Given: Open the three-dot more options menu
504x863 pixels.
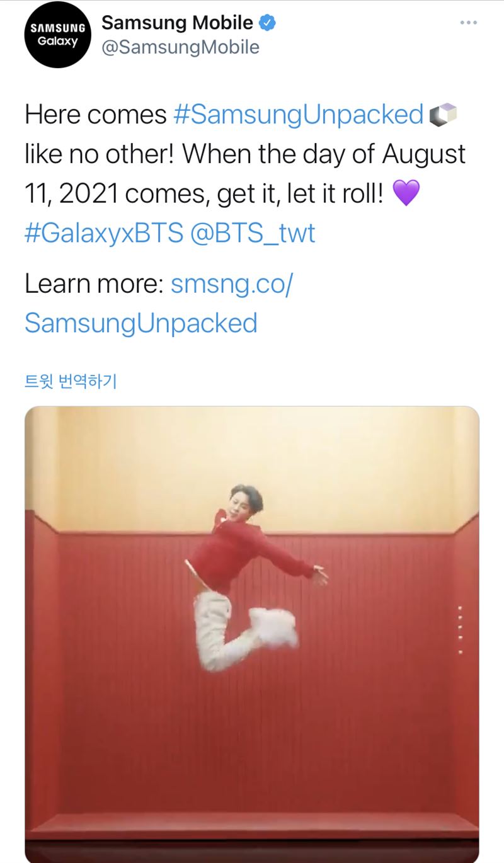Looking at the screenshot, I should [469, 23].
